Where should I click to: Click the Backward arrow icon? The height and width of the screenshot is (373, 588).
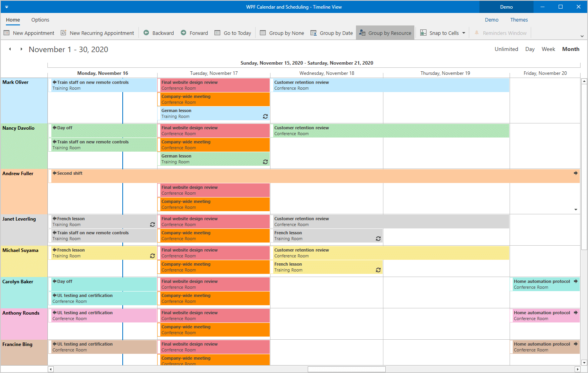146,33
